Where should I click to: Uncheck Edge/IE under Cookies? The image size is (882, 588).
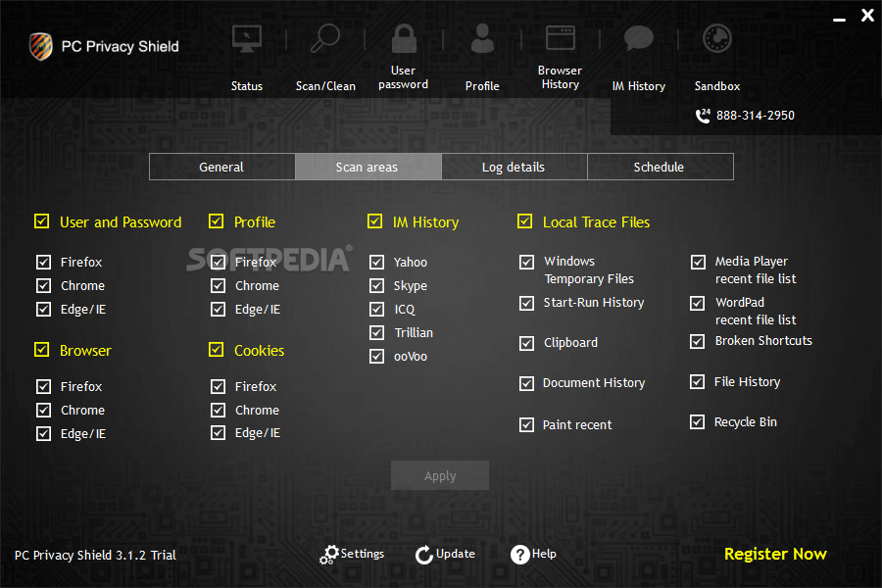tap(218, 432)
